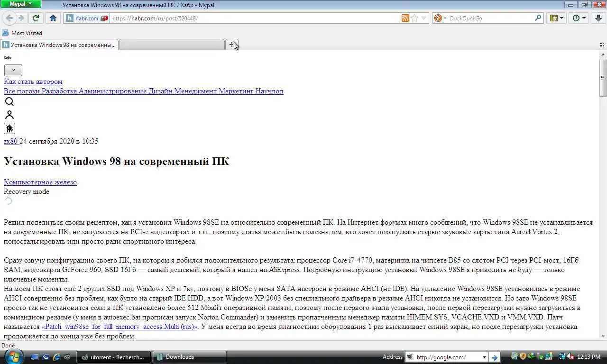The height and width of the screenshot is (364, 607).
Task: Click the taskbar Address field
Action: tap(446, 357)
